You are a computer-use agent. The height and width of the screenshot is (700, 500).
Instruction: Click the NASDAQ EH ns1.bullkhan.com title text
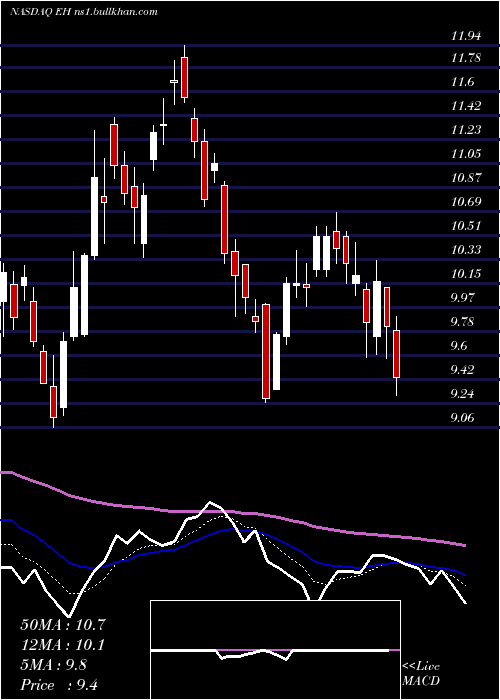pyautogui.click(x=83, y=12)
